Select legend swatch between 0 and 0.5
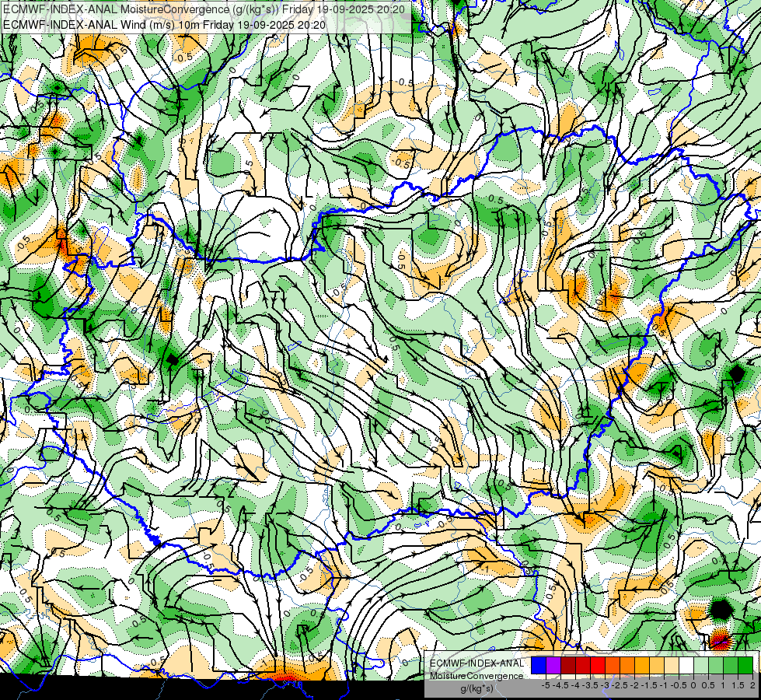This screenshot has width=761, height=700. 701,666
